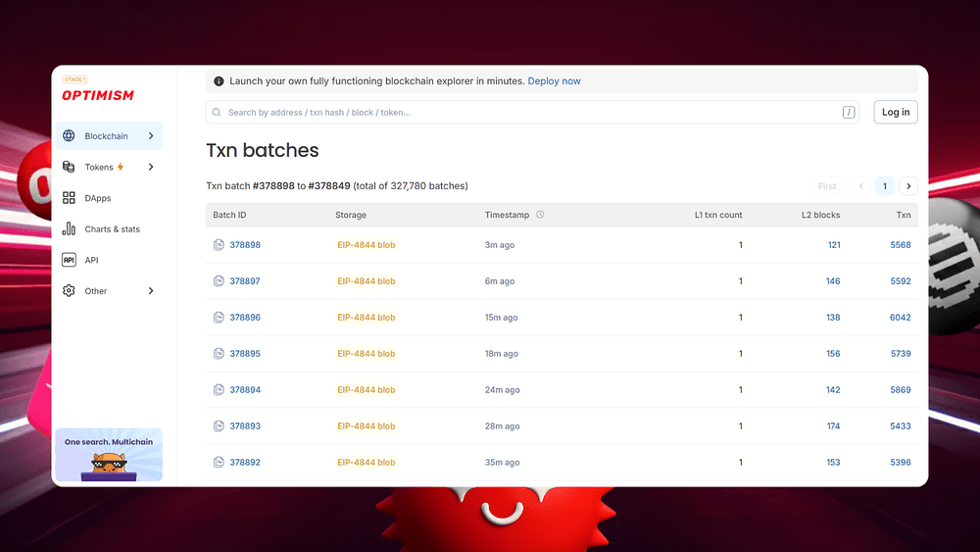Image resolution: width=980 pixels, height=552 pixels.
Task: Click the Other gear icon
Action: [69, 290]
